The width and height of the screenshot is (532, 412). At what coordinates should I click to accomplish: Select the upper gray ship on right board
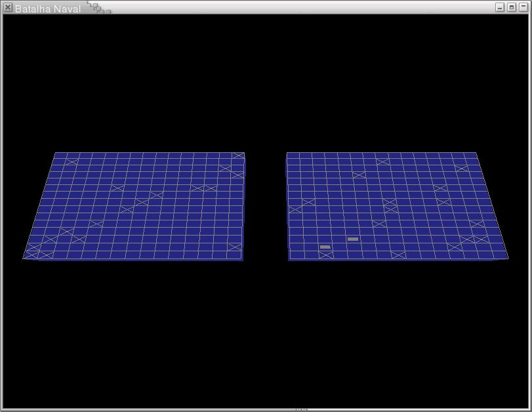(353, 239)
